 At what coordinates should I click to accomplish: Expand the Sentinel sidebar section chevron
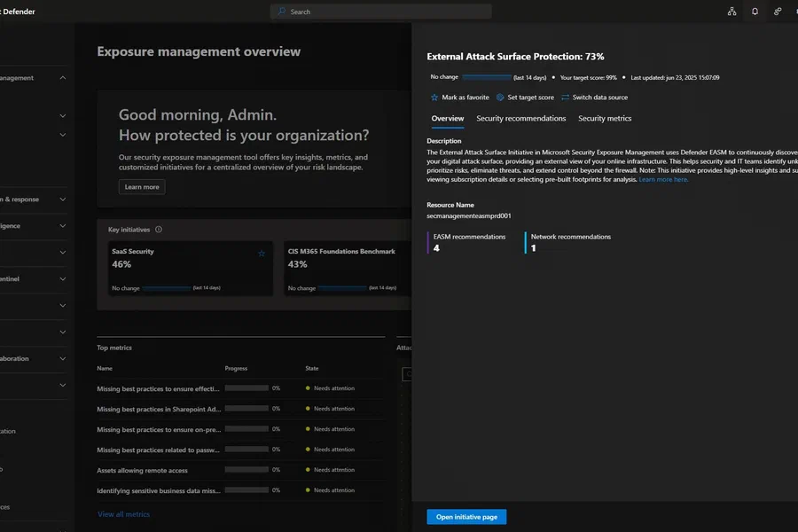[63, 279]
